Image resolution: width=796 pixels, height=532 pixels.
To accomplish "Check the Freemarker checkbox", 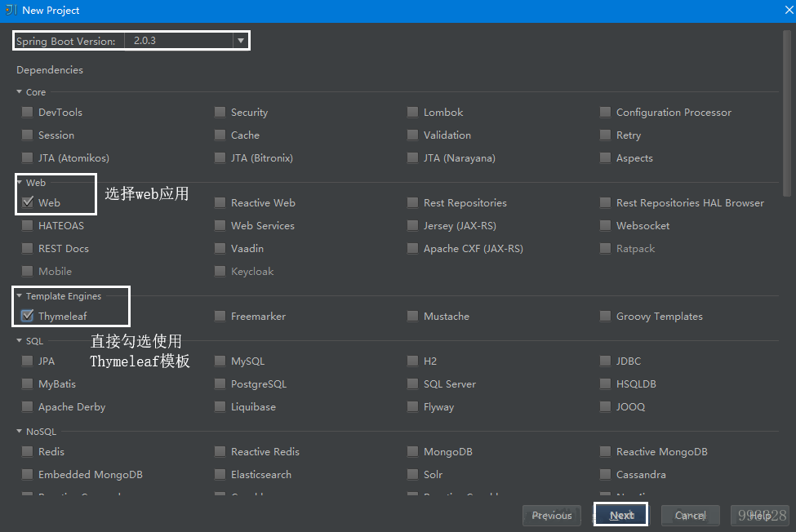I will 220,316.
